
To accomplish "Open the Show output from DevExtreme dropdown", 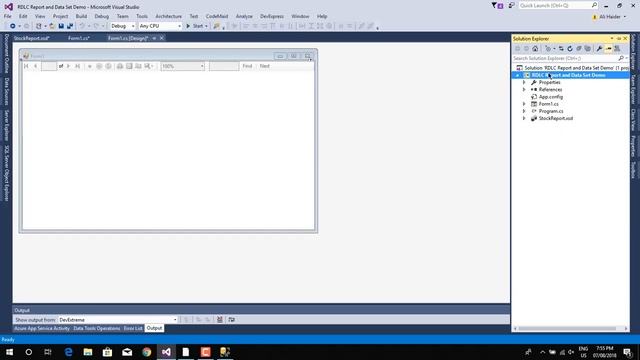I will 118,320.
